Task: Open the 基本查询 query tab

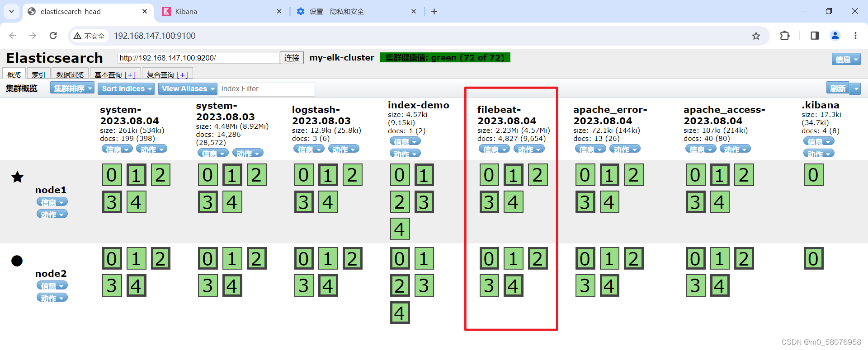Action: pos(115,74)
